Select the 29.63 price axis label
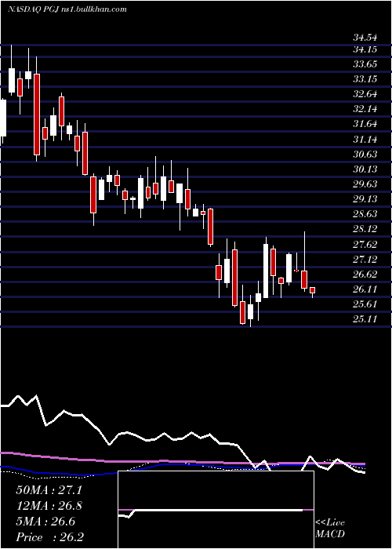 pos(365,184)
